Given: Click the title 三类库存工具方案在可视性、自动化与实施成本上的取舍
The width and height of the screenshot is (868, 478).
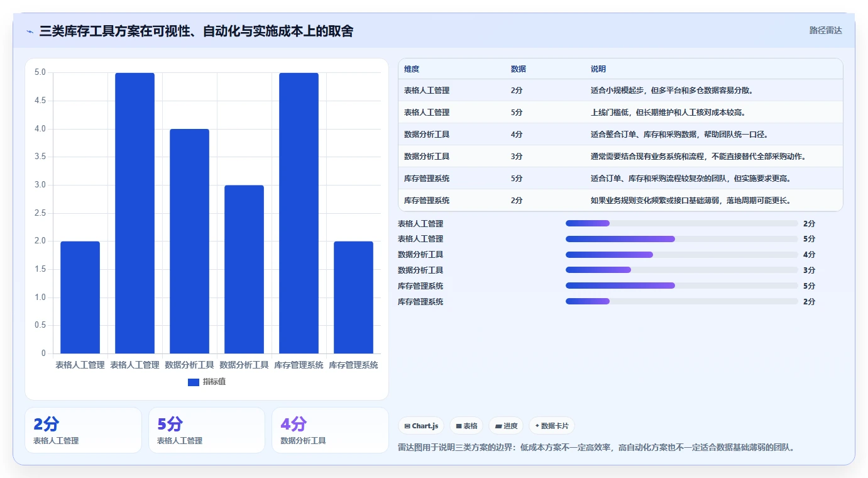Looking at the screenshot, I should coord(196,31).
